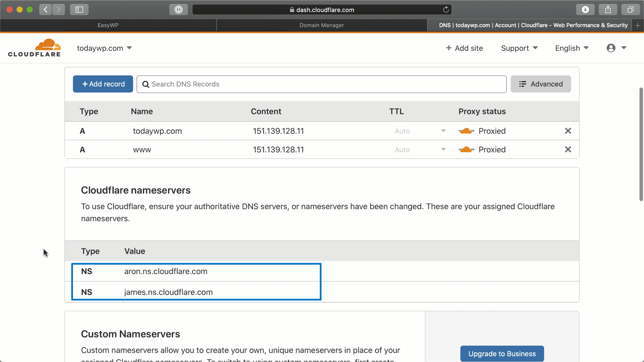Show the Safari sidebar
This screenshot has width=644, height=362.
(79, 10)
